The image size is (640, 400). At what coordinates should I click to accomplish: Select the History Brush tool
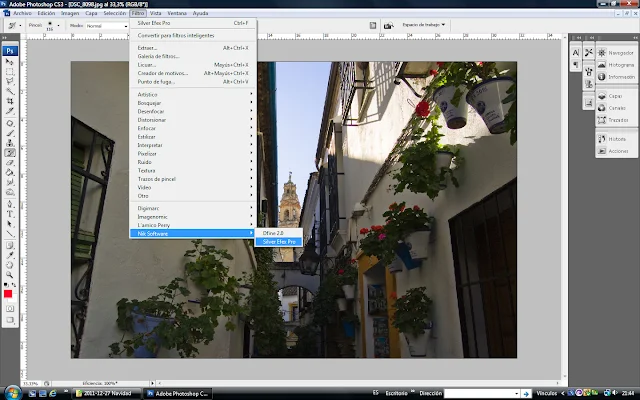[10, 153]
